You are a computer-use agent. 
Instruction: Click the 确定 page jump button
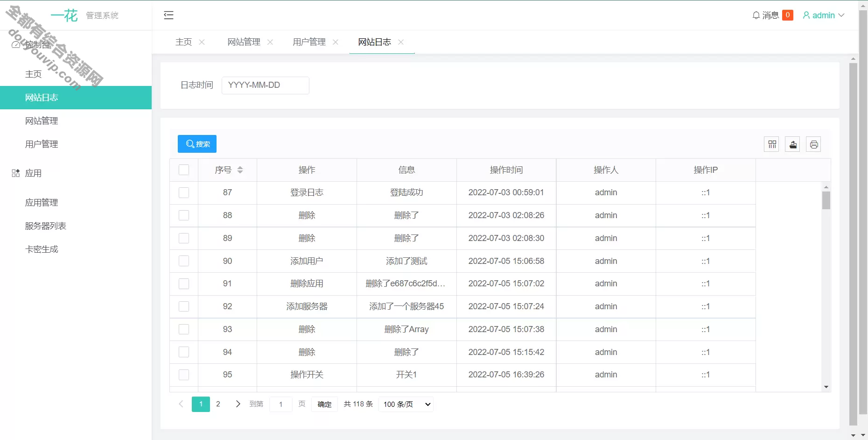click(x=324, y=405)
